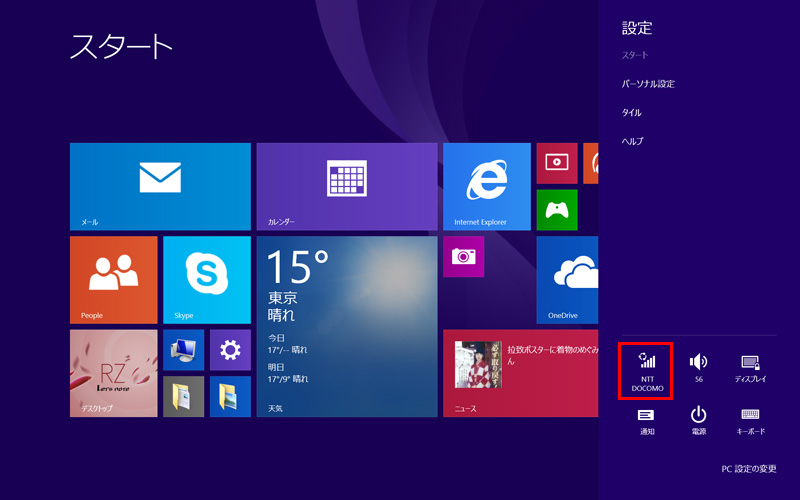Open the Pictures folder tile

(x=230, y=396)
